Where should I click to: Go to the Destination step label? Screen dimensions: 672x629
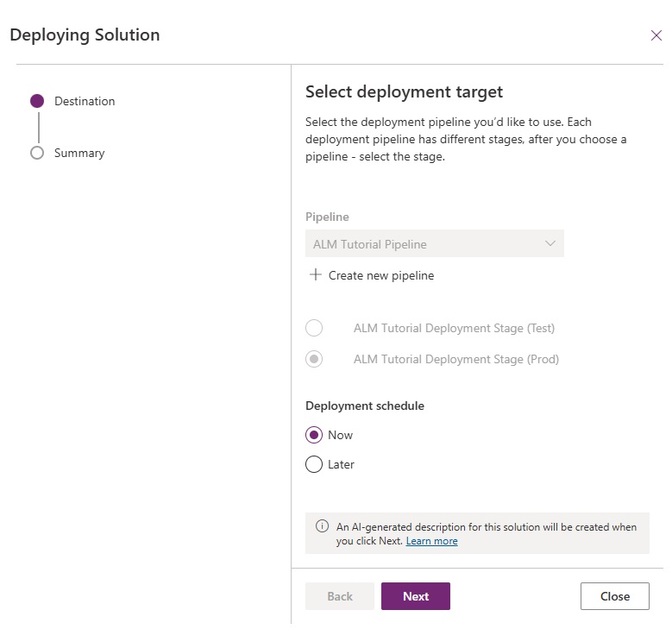pyautogui.click(x=85, y=101)
